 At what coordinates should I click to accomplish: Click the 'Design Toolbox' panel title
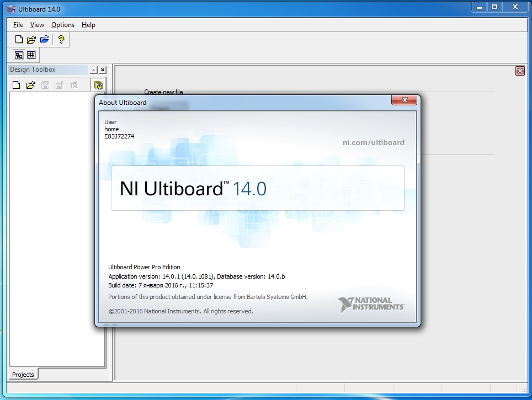click(33, 70)
